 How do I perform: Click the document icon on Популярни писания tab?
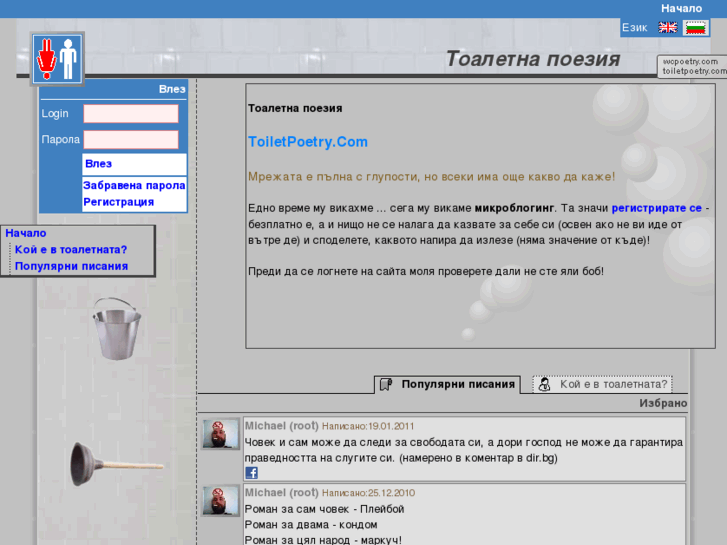386,385
